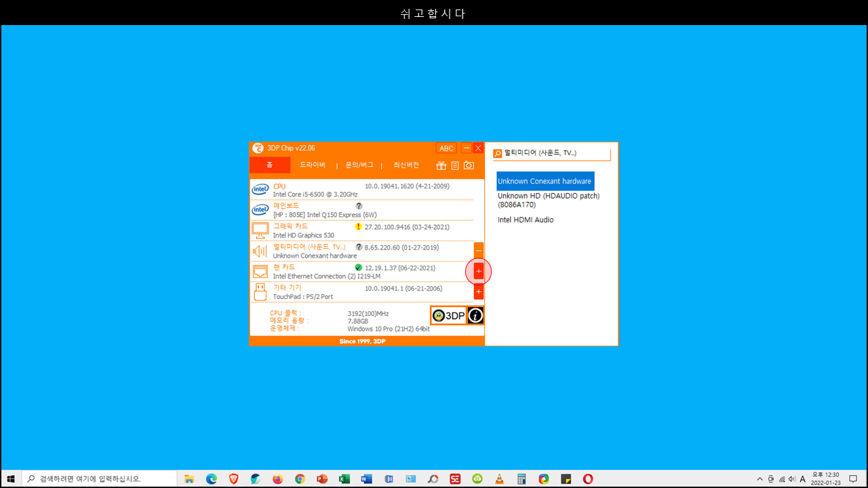Click the question mark badge on 메인보드 row

(359, 205)
